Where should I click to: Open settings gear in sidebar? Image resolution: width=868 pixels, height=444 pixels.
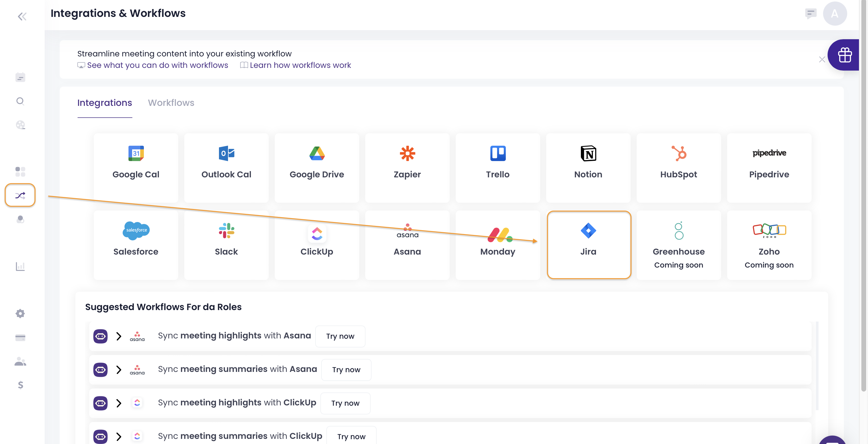coord(20,313)
